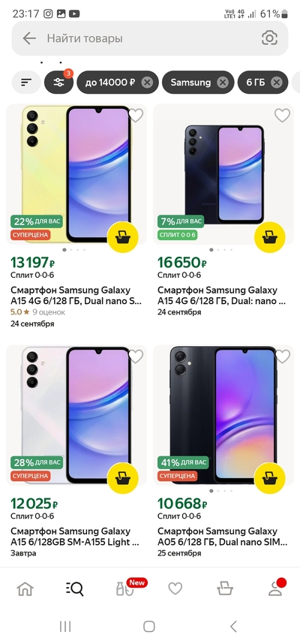Favorite the dark blue Galaxy A15 for 16 650 ₽
The height and width of the screenshot is (644, 300).
[282, 116]
